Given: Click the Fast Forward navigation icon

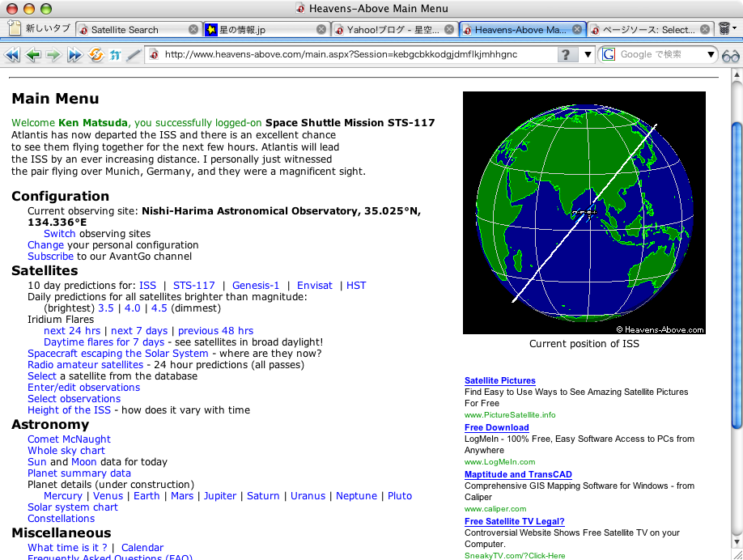Looking at the screenshot, I should tap(74, 55).
